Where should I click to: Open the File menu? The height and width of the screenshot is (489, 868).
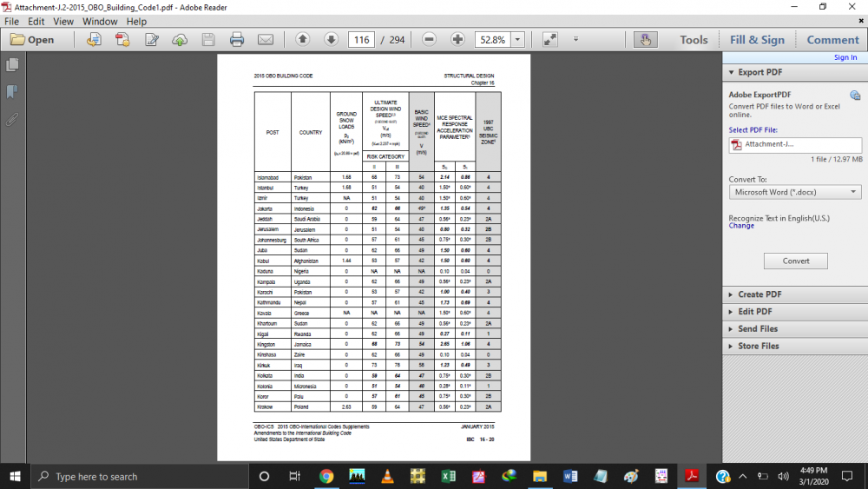point(11,22)
